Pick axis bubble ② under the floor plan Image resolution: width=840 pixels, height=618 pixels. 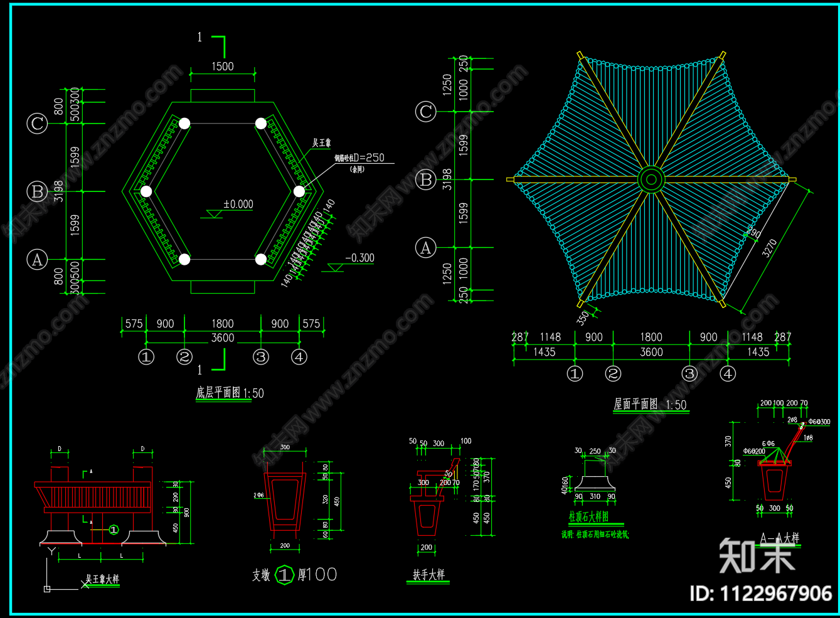coord(184,357)
